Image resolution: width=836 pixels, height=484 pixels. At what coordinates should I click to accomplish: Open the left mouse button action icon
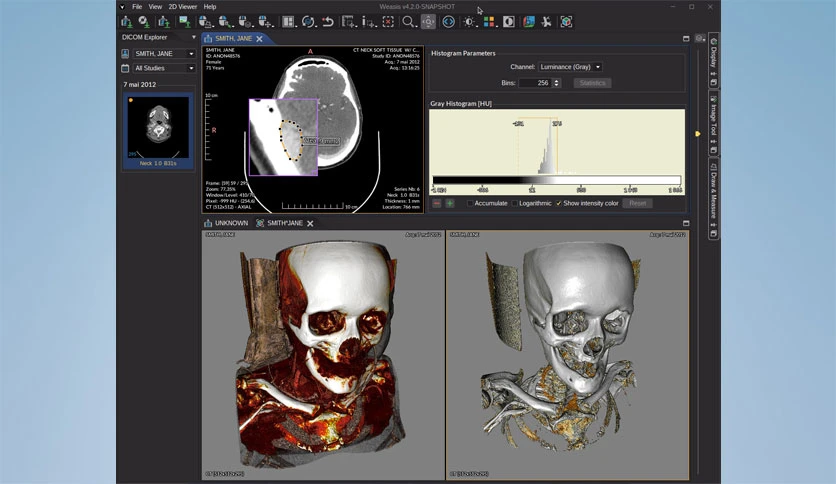(206, 22)
